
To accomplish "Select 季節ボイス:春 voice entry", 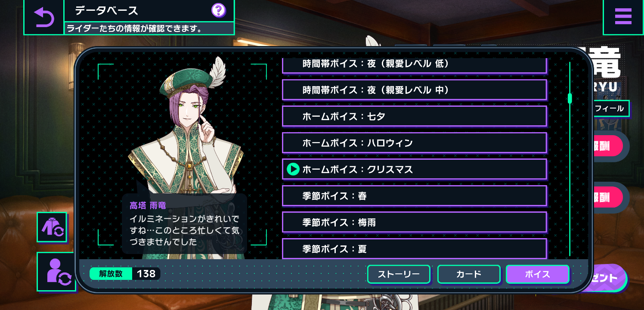I will 415,196.
